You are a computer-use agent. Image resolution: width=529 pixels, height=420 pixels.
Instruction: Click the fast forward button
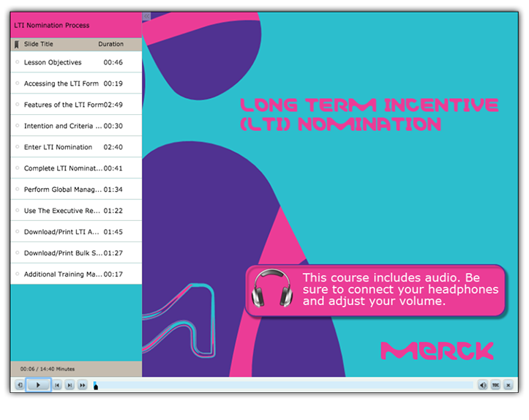[x=83, y=385]
